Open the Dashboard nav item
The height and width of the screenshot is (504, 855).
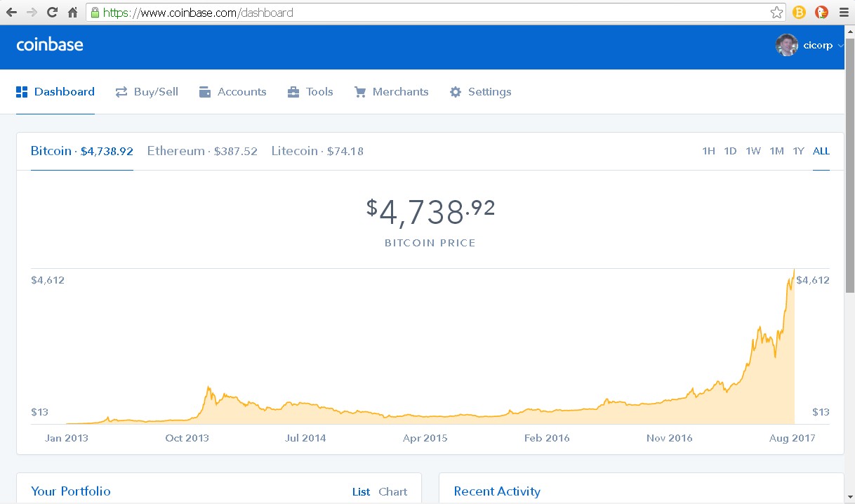coord(55,92)
